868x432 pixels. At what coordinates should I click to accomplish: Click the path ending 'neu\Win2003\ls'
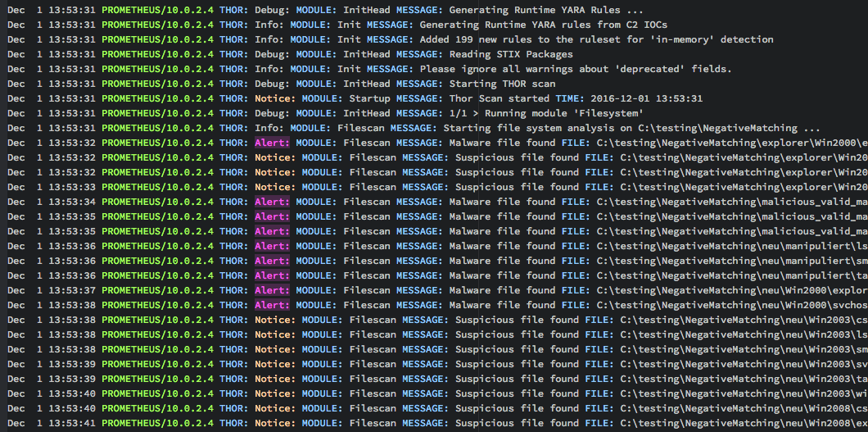click(744, 334)
